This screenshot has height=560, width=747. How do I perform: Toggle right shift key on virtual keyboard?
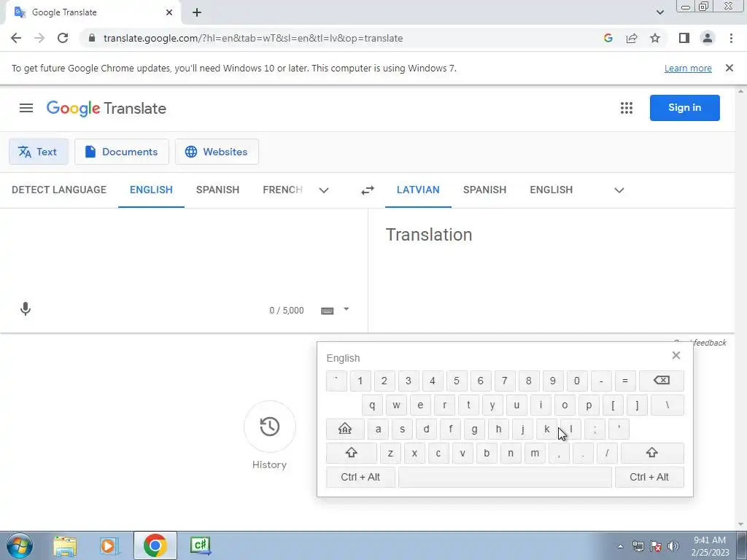point(651,453)
